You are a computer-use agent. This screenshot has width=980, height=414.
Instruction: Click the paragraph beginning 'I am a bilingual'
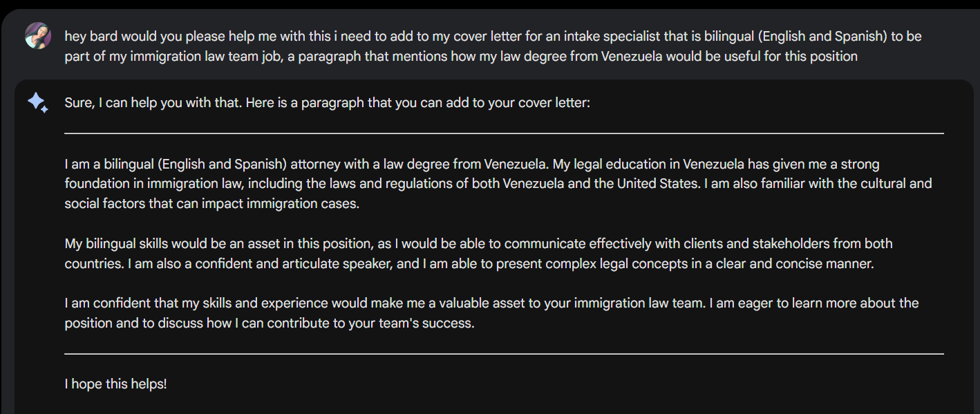pyautogui.click(x=498, y=185)
